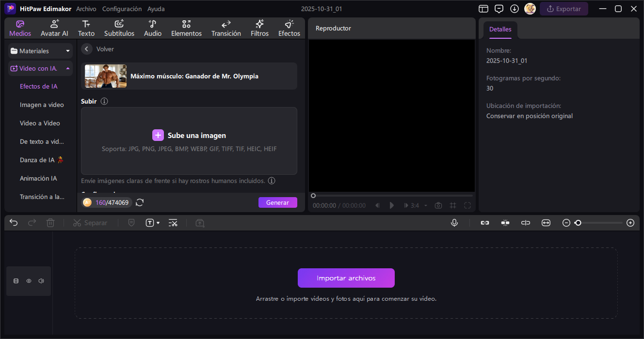The image size is (644, 339).
Task: Refresh the AI credits counter
Action: pos(140,202)
